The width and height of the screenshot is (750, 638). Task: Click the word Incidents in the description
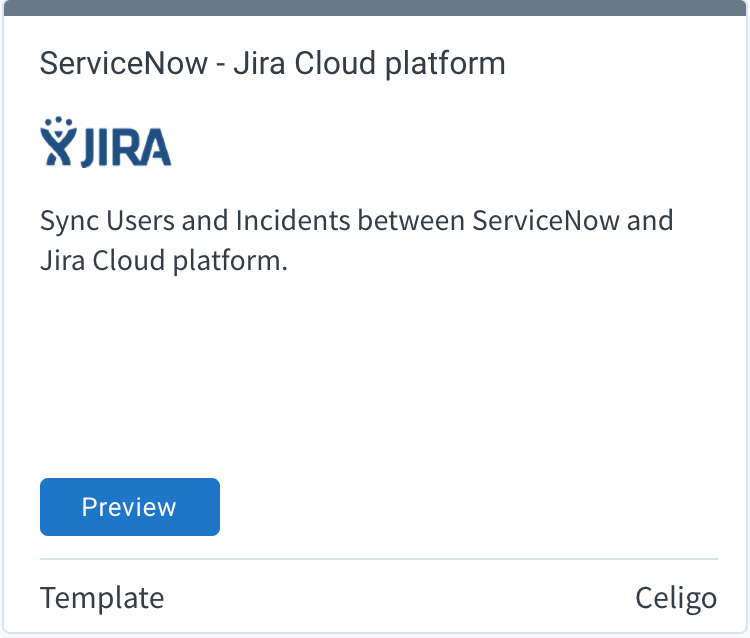pyautogui.click(x=293, y=220)
